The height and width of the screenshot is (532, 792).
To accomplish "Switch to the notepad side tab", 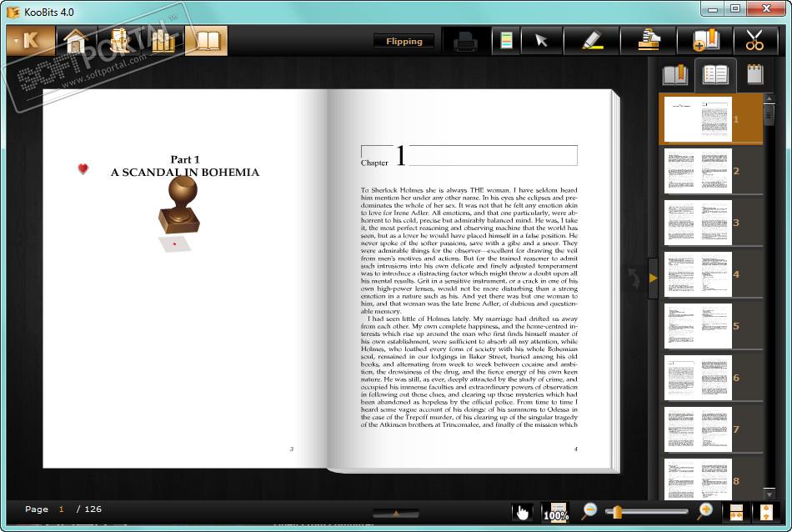I will (x=754, y=75).
